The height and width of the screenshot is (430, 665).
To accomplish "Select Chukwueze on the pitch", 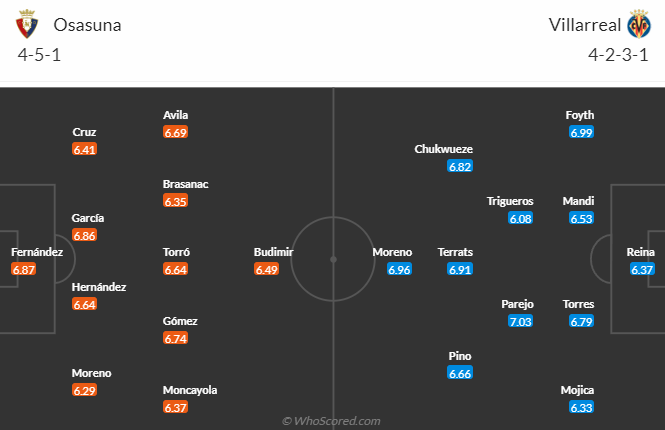I will tap(444, 149).
